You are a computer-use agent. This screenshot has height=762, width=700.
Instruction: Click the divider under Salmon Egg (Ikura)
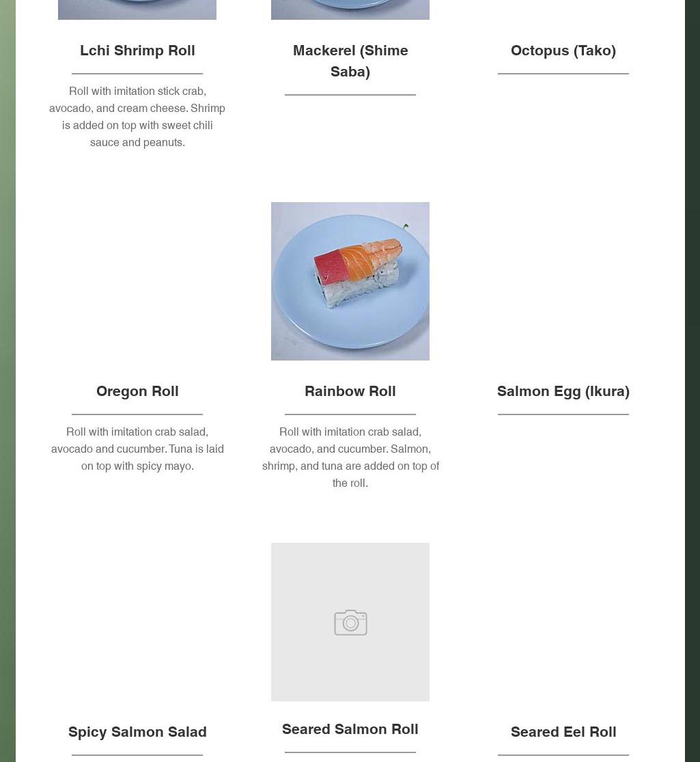pos(563,414)
